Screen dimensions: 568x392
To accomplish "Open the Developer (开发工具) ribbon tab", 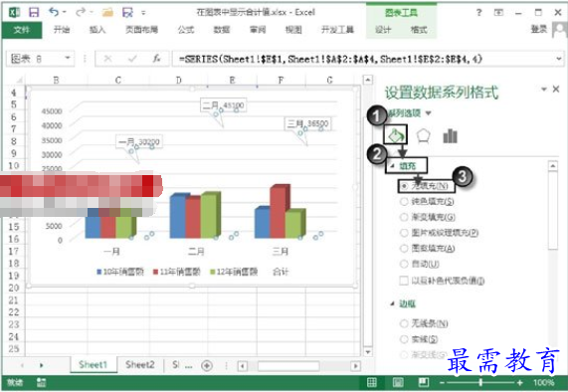I will [337, 30].
